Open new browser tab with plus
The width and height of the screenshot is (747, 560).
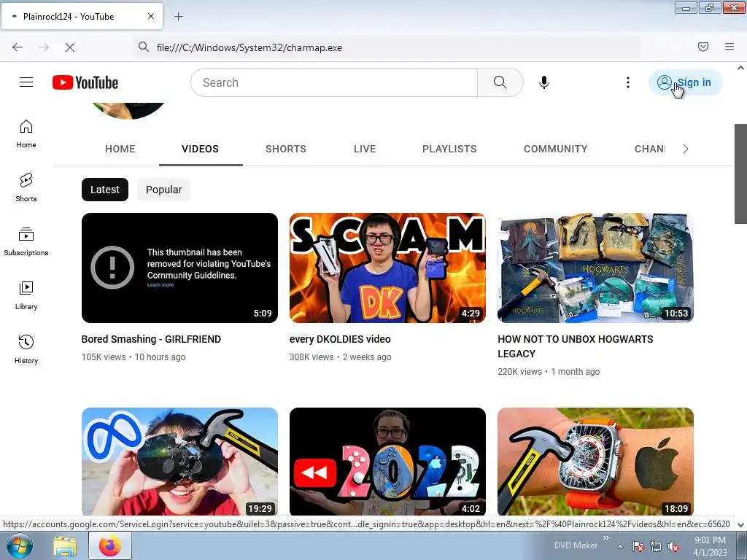(x=178, y=17)
